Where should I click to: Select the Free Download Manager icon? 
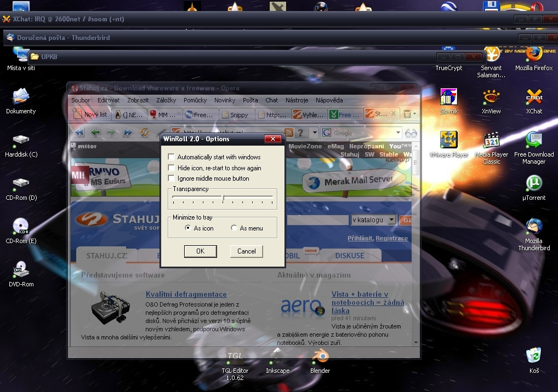[534, 148]
